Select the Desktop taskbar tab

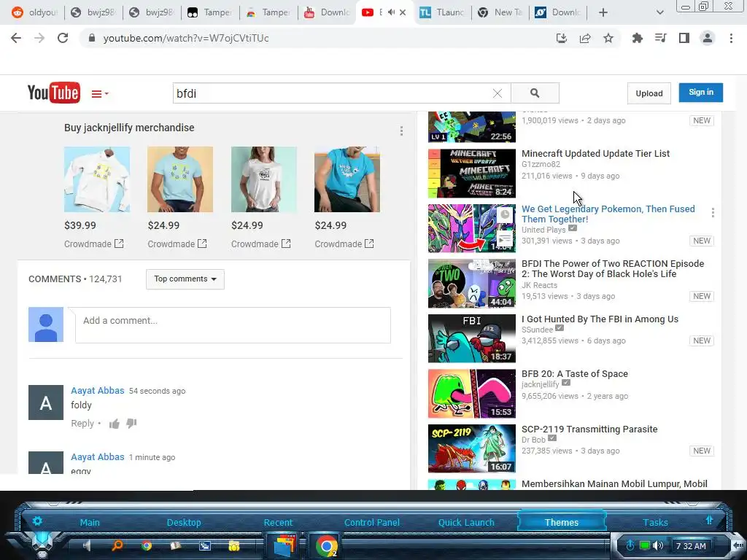coord(184,522)
